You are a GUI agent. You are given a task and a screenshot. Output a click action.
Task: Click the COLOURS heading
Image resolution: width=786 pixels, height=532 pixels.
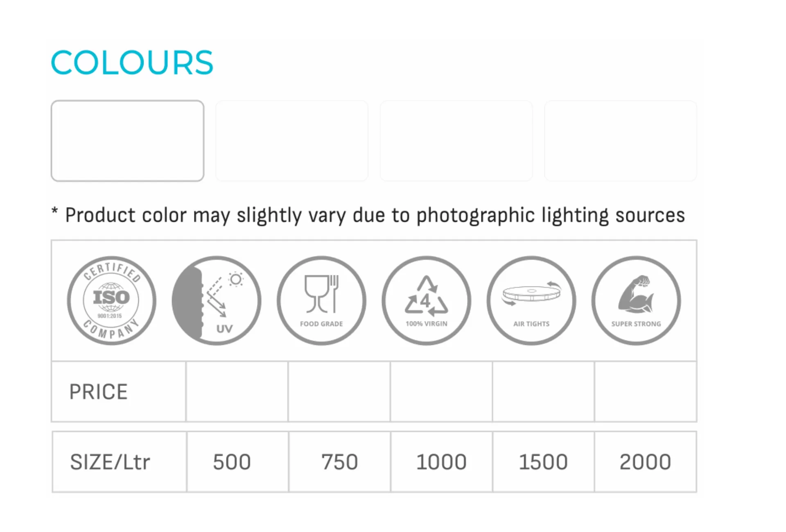[132, 63]
